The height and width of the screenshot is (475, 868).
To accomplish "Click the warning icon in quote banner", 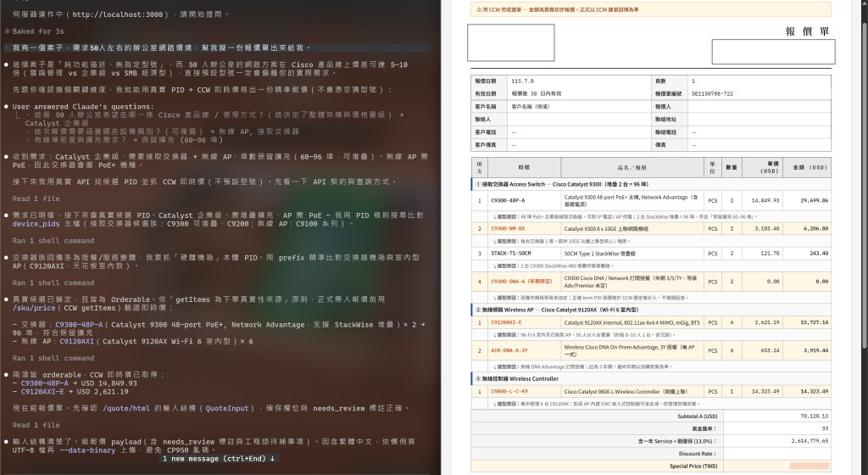I will 479,9.
